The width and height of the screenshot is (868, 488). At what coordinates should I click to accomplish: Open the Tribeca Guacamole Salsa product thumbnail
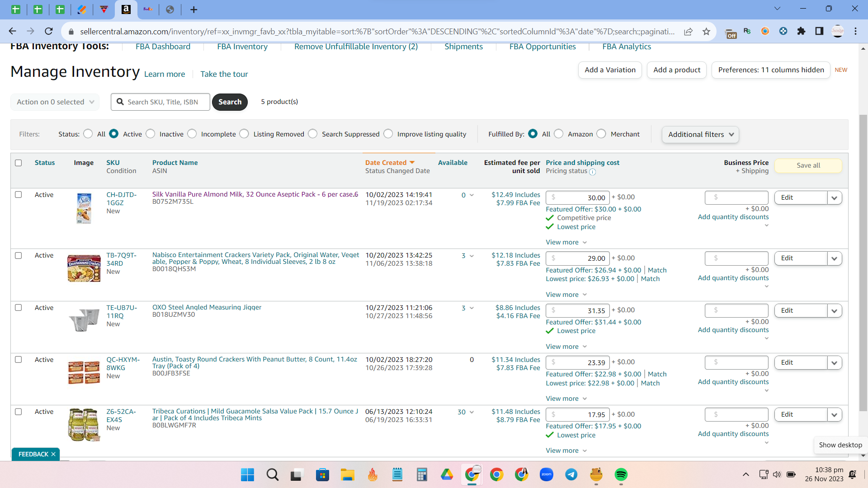point(84,425)
